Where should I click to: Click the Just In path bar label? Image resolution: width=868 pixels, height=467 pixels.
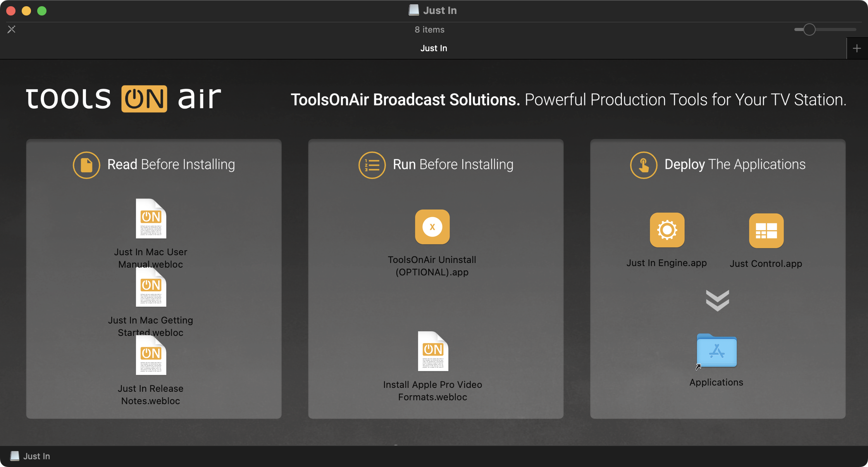point(37,456)
